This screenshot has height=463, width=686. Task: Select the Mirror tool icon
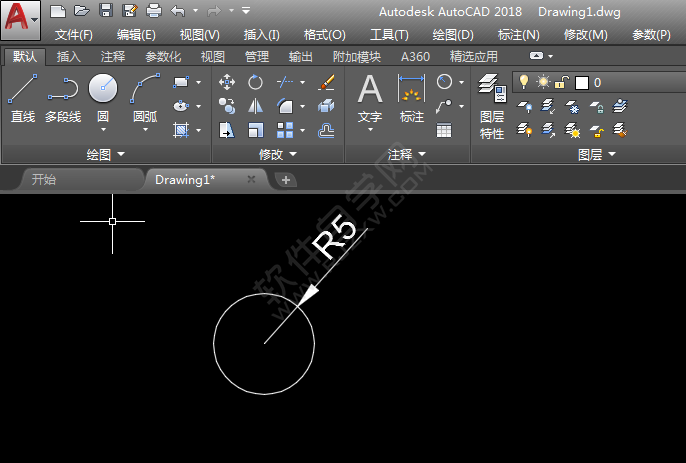point(255,106)
